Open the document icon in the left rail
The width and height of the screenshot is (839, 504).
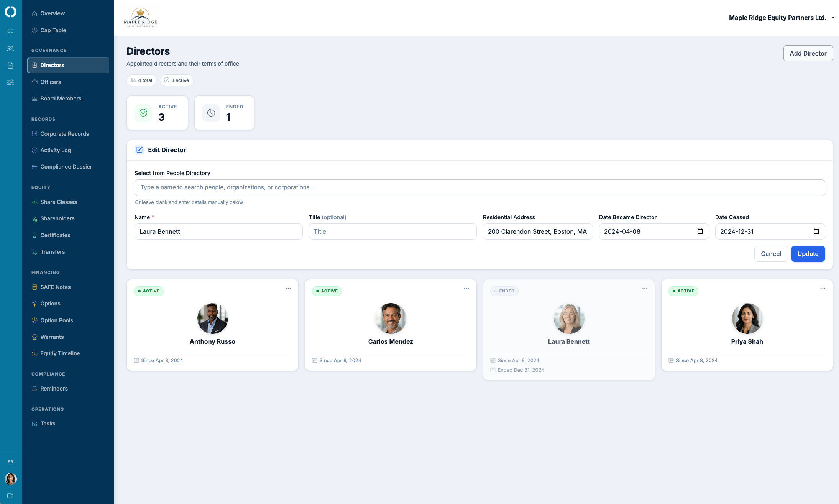click(11, 66)
